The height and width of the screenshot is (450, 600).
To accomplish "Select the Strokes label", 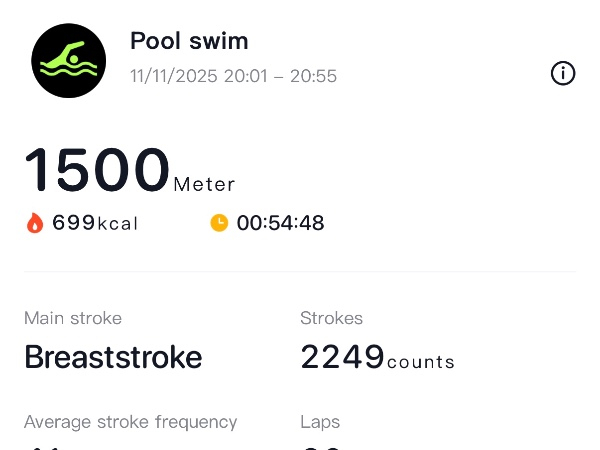I will (x=331, y=319).
